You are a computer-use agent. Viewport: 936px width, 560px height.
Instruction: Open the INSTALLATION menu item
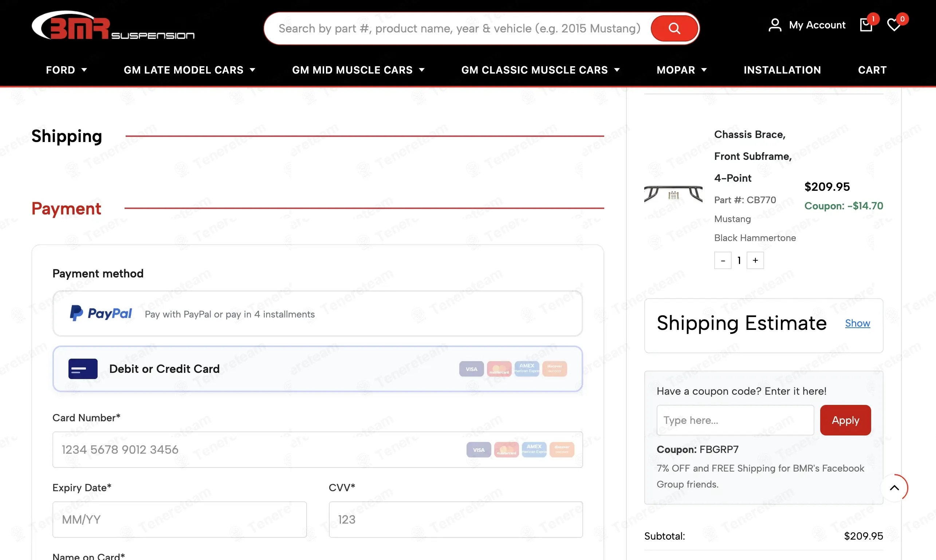[x=782, y=70]
